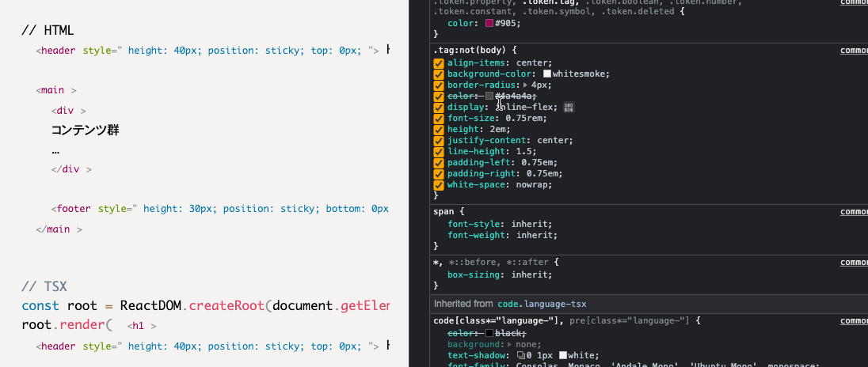This screenshot has height=367, width=868.
Task: Click the .tag:not(body) selector text
Action: tap(469, 50)
